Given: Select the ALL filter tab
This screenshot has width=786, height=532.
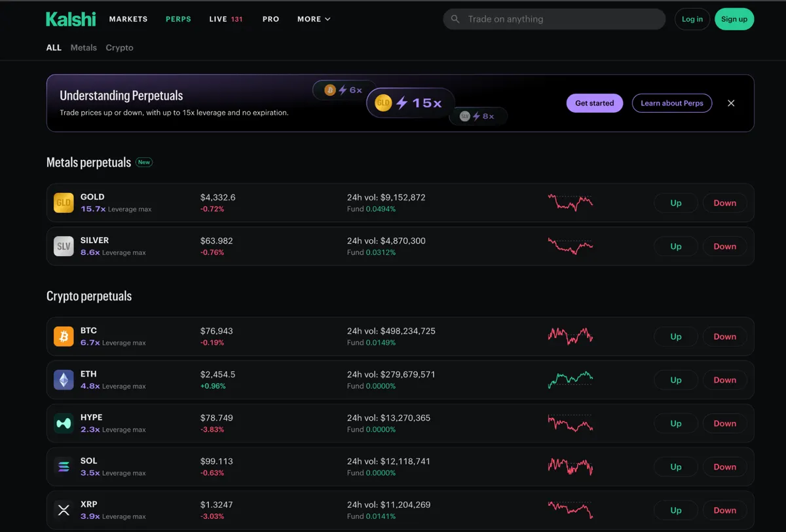Looking at the screenshot, I should pos(54,48).
